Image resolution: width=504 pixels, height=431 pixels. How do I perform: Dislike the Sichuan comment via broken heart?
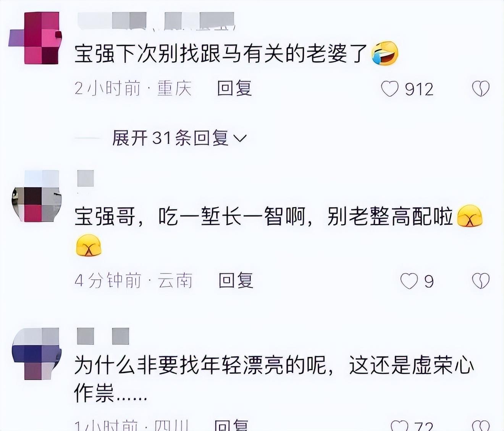tap(481, 425)
